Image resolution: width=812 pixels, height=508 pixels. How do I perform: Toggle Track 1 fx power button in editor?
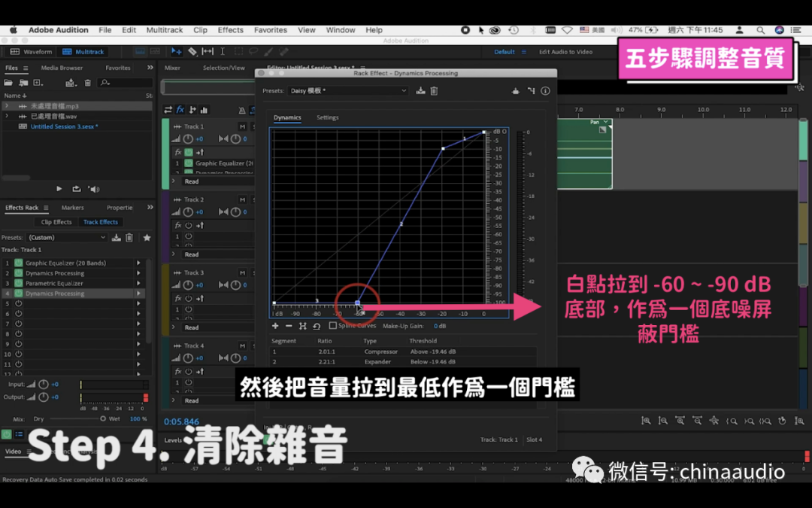(189, 152)
